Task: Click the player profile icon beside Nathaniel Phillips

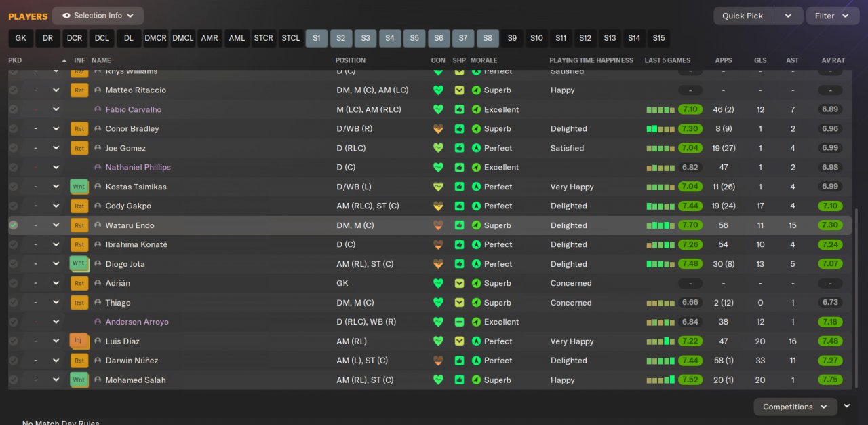Action: (x=98, y=167)
